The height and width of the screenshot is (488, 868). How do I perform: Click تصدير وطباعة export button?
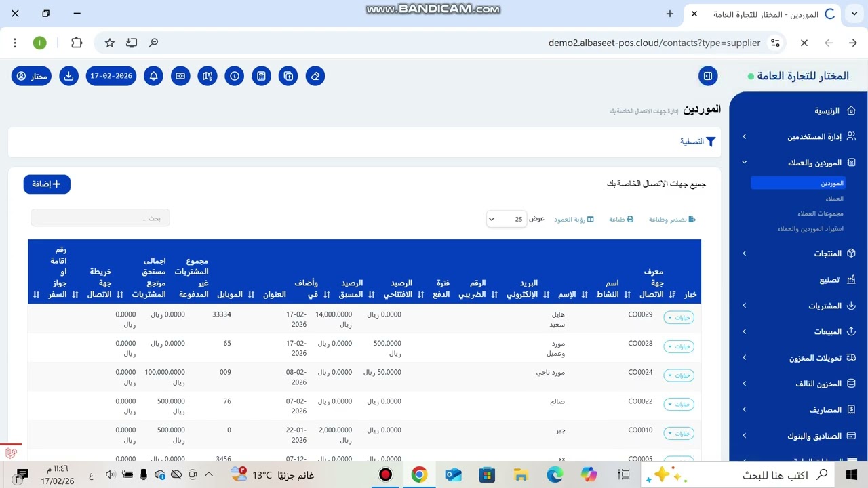coord(672,220)
